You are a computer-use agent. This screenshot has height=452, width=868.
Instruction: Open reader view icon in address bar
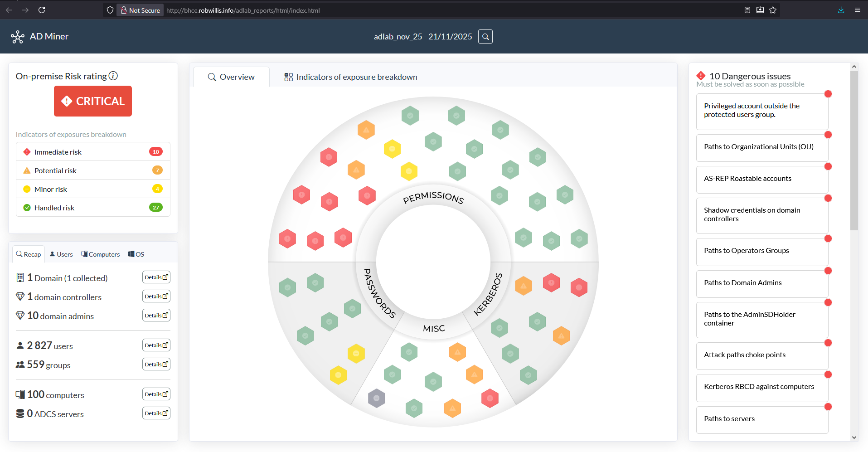747,10
